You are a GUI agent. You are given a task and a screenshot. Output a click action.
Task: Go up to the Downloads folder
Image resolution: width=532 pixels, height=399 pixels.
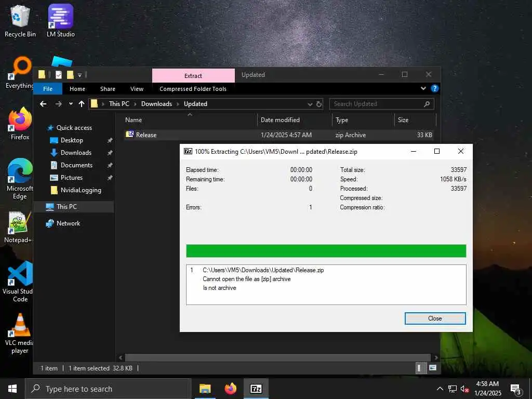tap(82, 104)
